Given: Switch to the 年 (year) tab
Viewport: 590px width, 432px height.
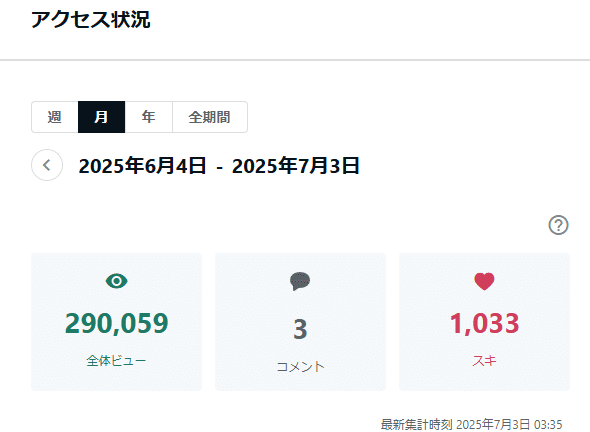Looking at the screenshot, I should click(x=149, y=117).
